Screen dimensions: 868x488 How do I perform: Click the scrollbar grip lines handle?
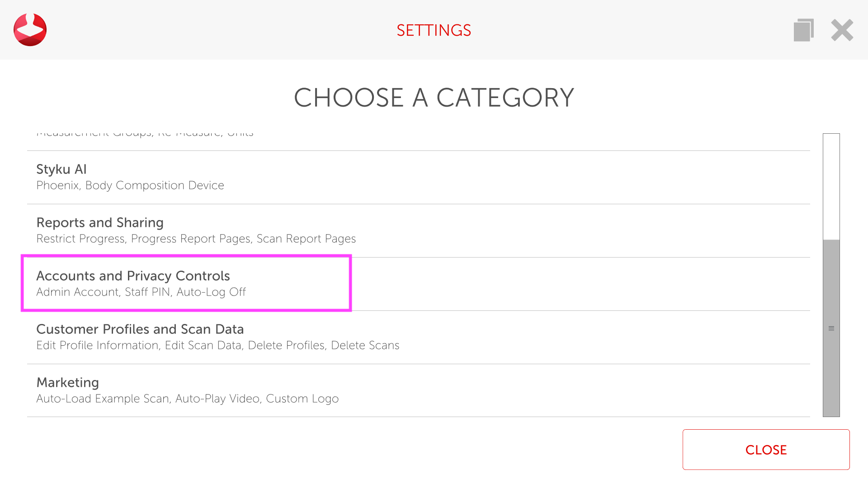point(831,328)
